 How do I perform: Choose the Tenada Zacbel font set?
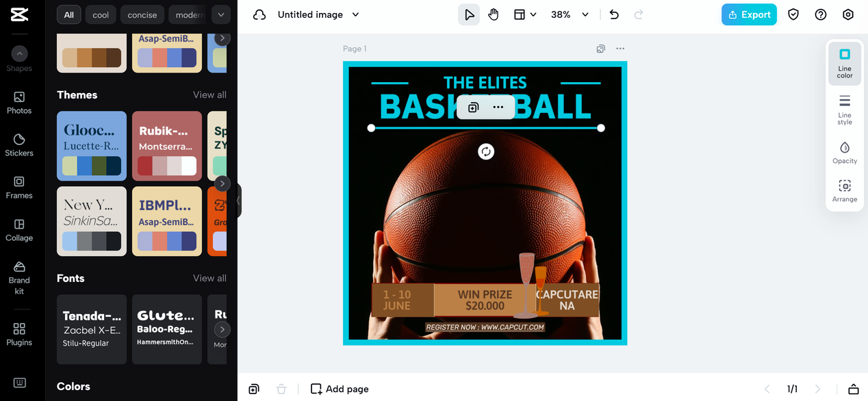point(92,329)
